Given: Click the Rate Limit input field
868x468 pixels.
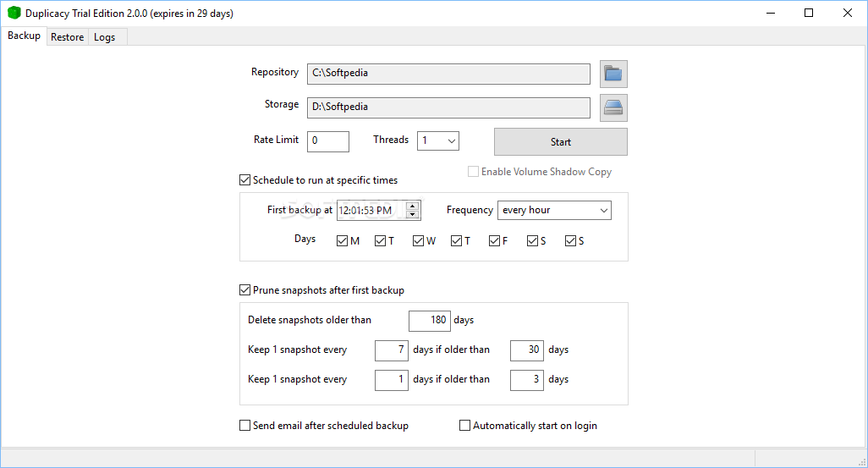Looking at the screenshot, I should (x=328, y=141).
